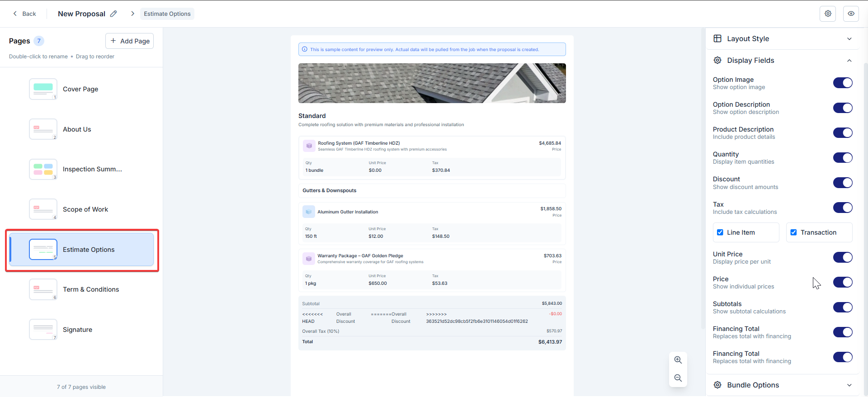The width and height of the screenshot is (868, 397).
Task: Click the Term & Conditions label
Action: click(x=91, y=289)
